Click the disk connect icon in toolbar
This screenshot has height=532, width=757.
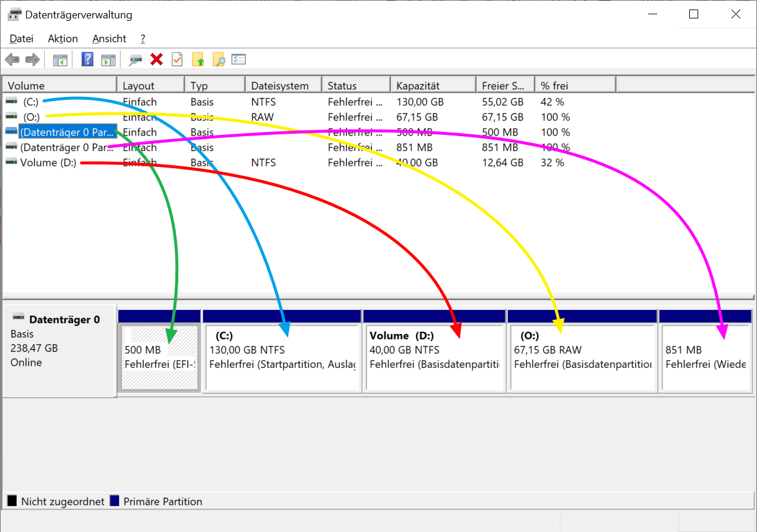point(136,59)
